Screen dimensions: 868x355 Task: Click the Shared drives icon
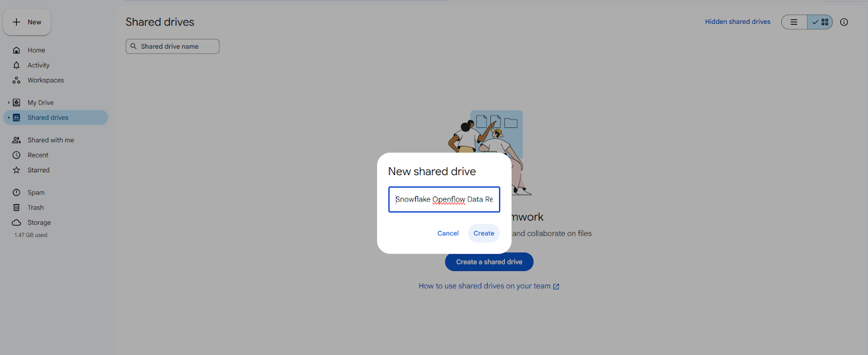[16, 118]
